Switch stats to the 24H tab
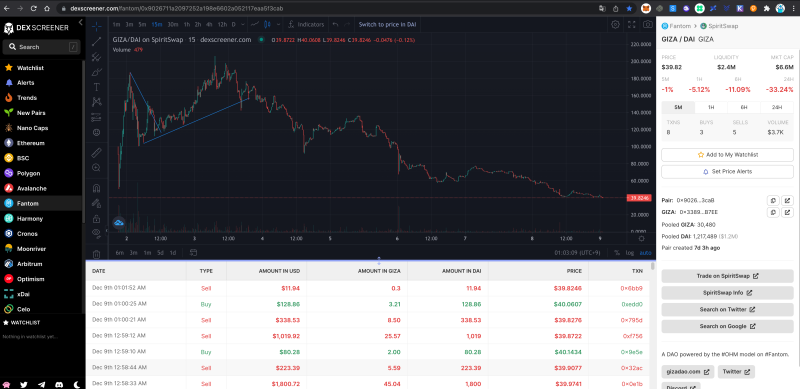The height and width of the screenshot is (389, 800). 777,107
